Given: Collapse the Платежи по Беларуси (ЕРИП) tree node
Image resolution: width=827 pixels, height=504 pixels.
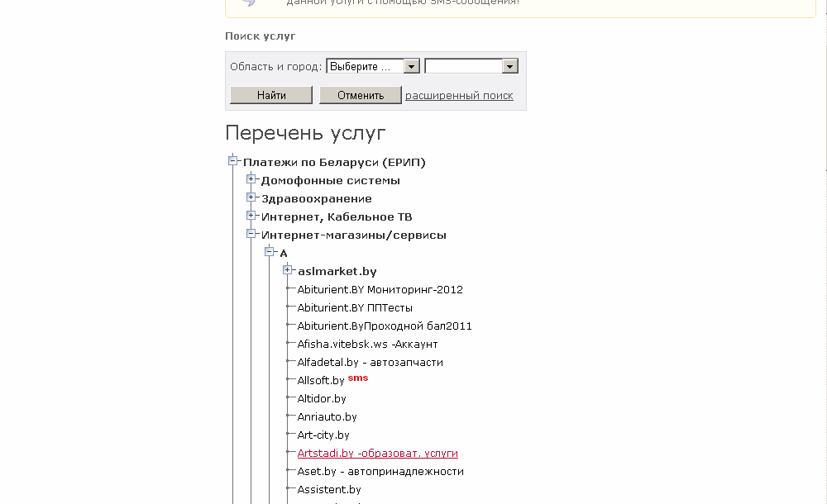Looking at the screenshot, I should pyautogui.click(x=233, y=162).
